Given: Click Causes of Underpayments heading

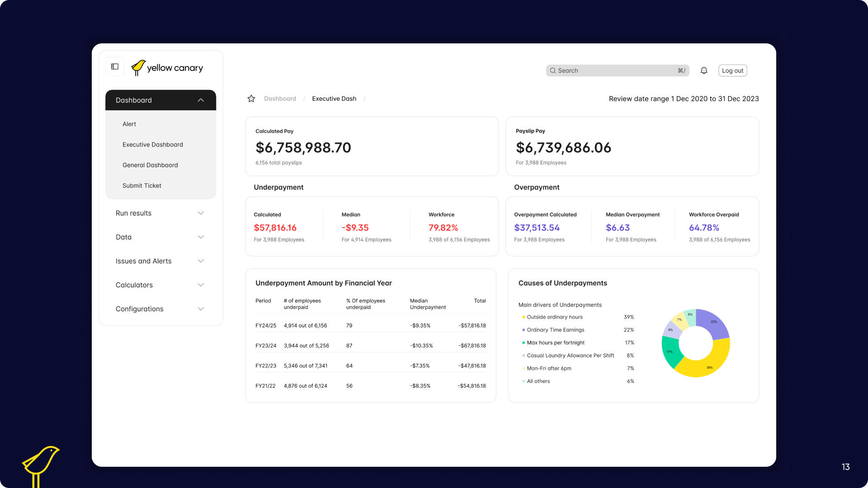Looking at the screenshot, I should [562, 283].
